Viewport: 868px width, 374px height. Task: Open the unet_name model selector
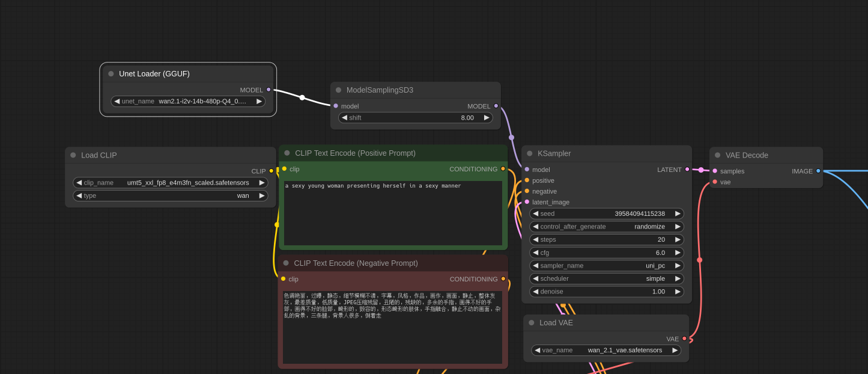[188, 101]
